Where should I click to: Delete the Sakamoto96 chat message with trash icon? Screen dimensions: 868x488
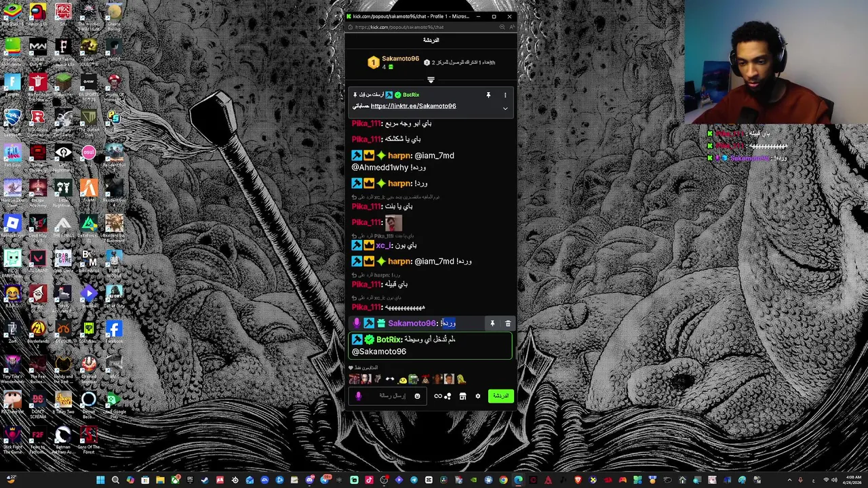(x=508, y=324)
